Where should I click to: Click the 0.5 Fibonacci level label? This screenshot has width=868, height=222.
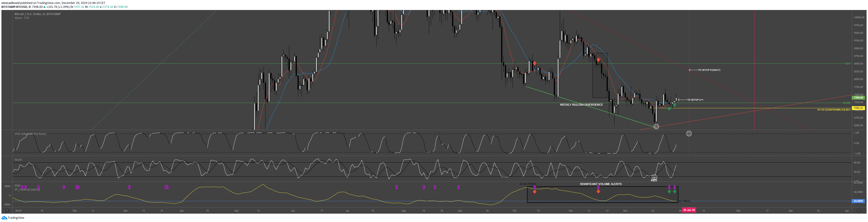coord(848,64)
